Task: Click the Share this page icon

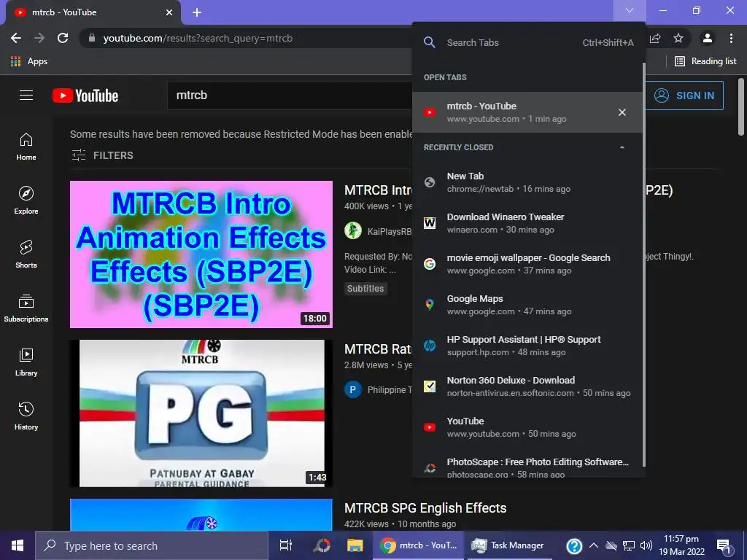Action: pos(655,38)
